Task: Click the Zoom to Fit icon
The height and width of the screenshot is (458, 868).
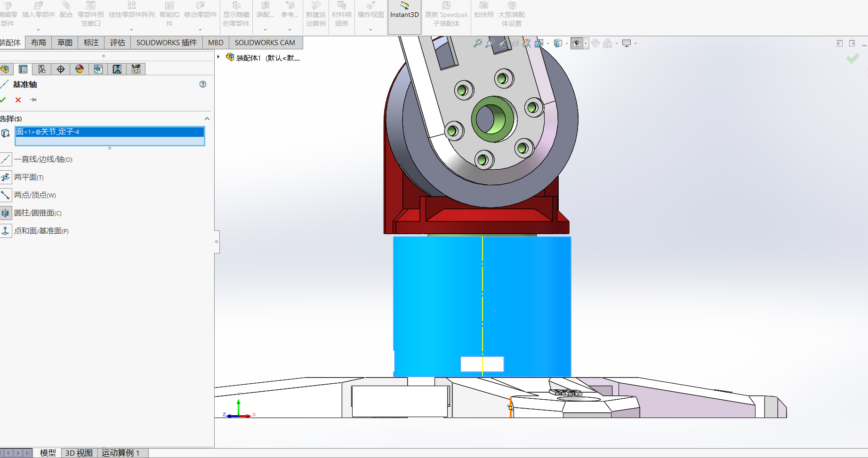Action: [478, 43]
